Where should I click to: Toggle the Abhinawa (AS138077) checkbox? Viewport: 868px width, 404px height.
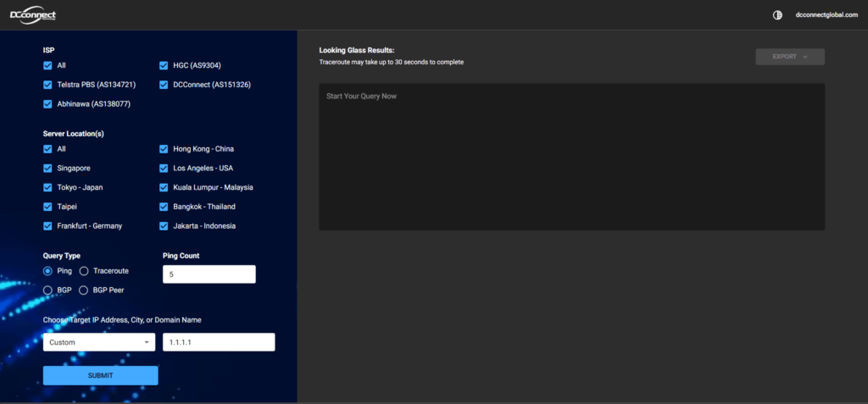(48, 104)
